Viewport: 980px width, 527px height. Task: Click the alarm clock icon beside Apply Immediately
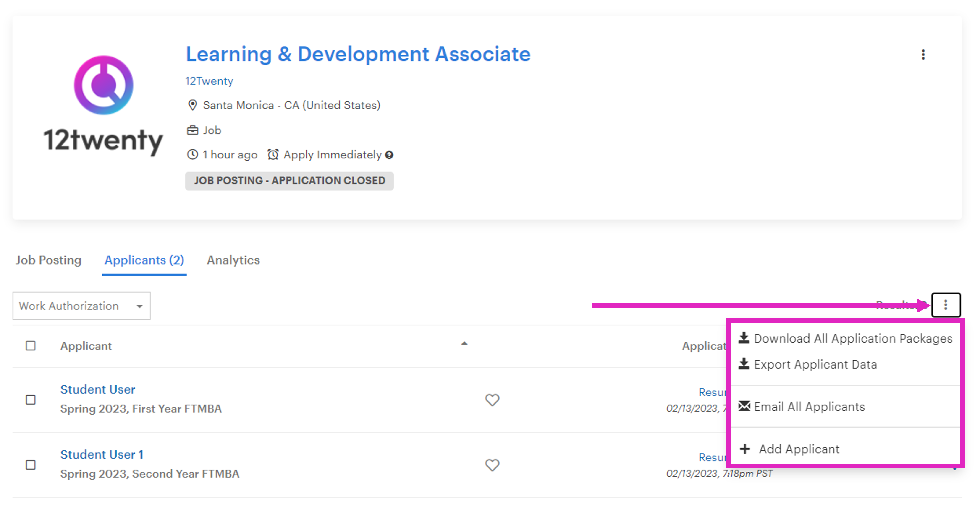coord(273,154)
